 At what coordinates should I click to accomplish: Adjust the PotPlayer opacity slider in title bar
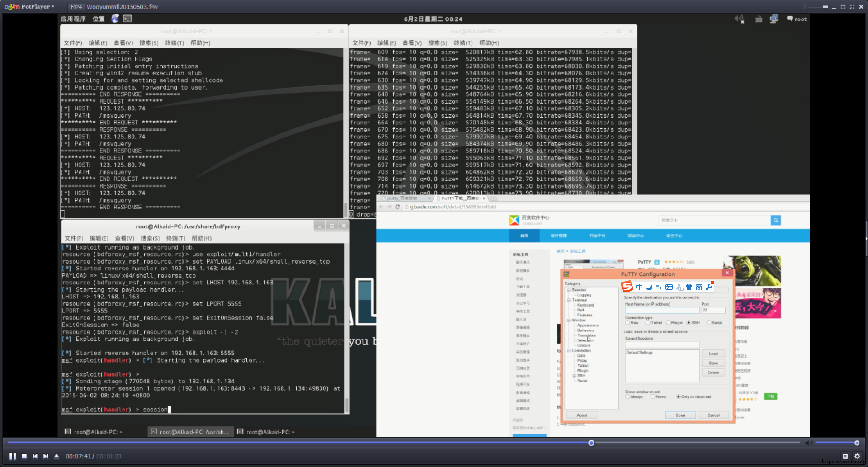[x=818, y=7]
